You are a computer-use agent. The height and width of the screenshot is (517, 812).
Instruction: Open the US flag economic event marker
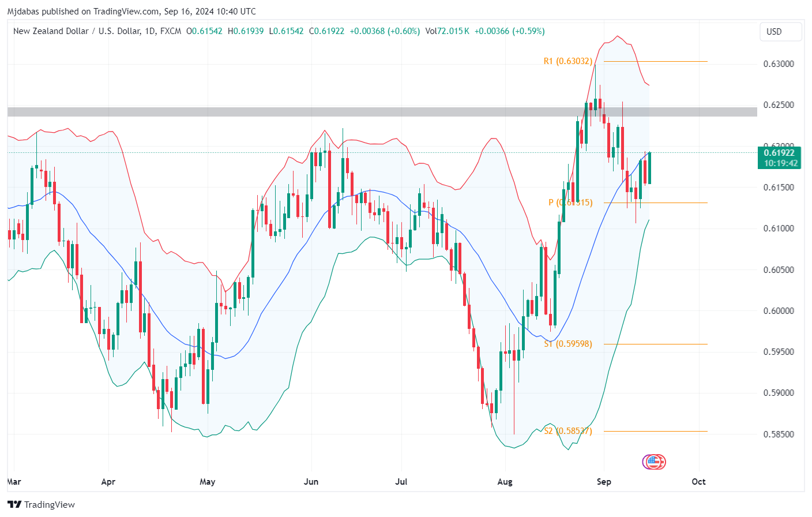click(x=654, y=462)
